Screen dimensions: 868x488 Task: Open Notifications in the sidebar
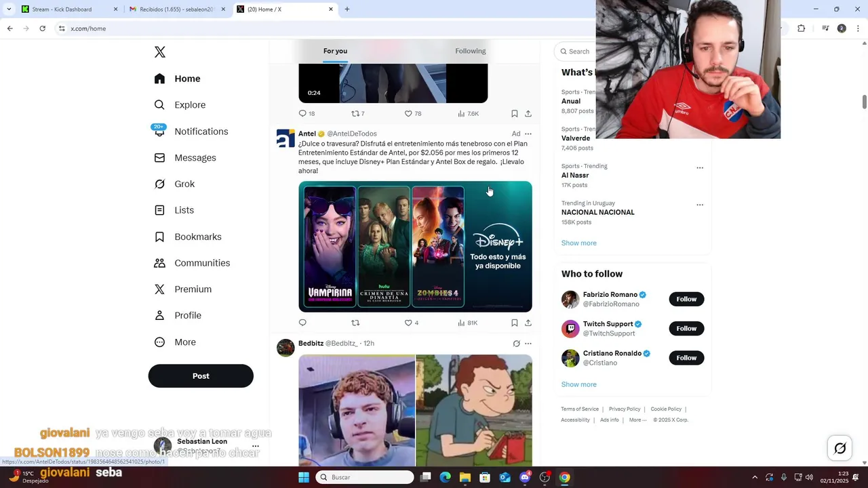click(x=191, y=131)
